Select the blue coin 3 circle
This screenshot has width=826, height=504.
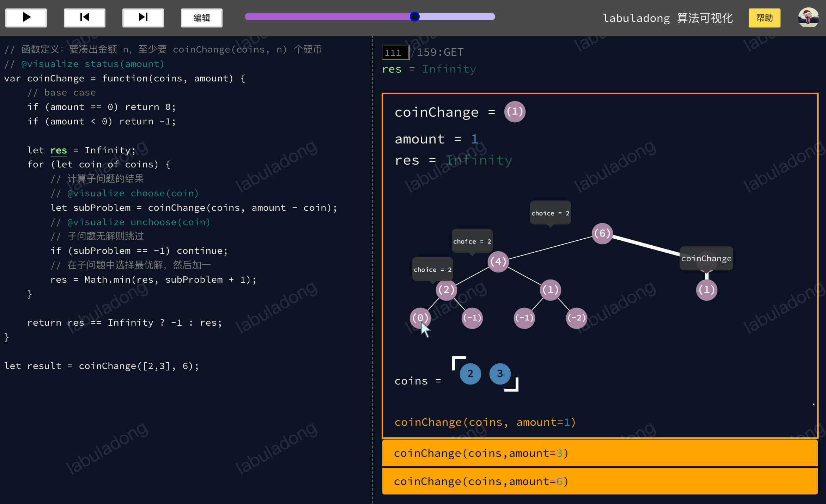[x=500, y=374]
